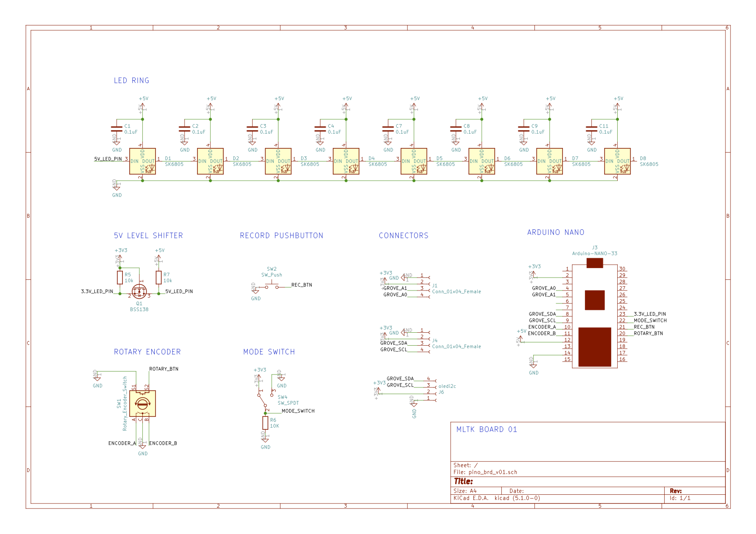The width and height of the screenshot is (756, 534).
Task: Select the D7 SK6805 LED symbol
Action: [550, 161]
